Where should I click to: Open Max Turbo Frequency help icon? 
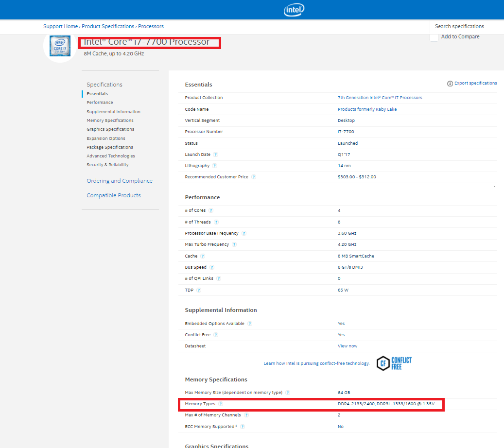coord(234,244)
